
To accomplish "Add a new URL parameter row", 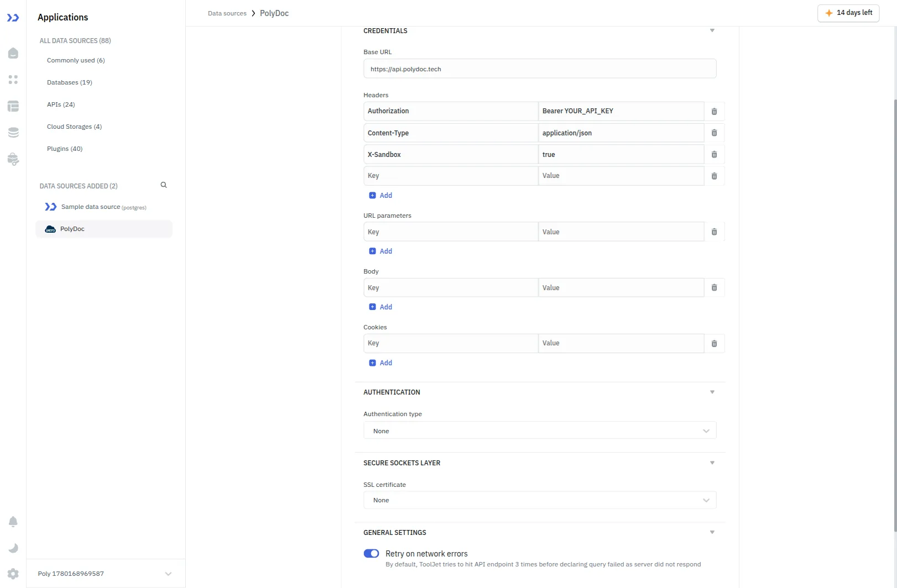I will tap(380, 251).
